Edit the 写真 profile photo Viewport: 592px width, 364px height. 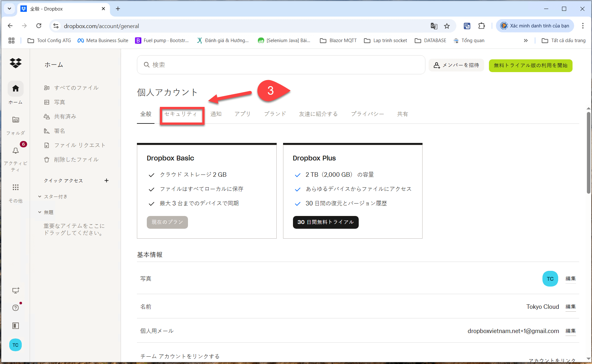(571, 279)
